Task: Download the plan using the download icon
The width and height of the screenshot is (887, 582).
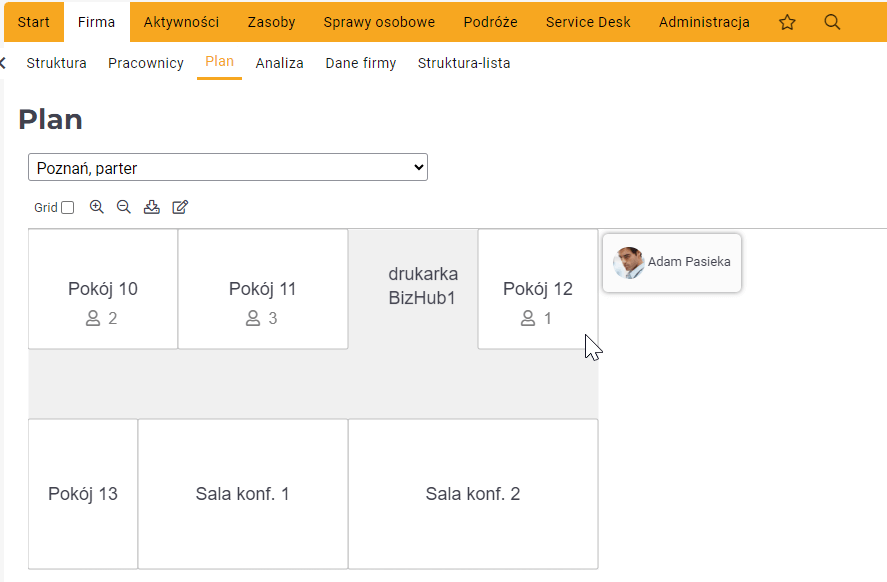Action: [152, 207]
